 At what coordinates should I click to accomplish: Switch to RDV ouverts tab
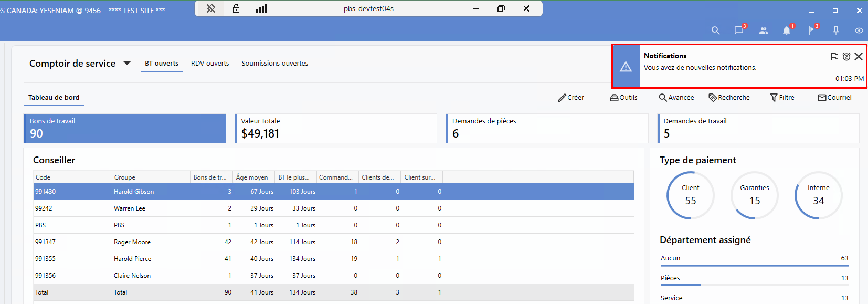pos(210,64)
